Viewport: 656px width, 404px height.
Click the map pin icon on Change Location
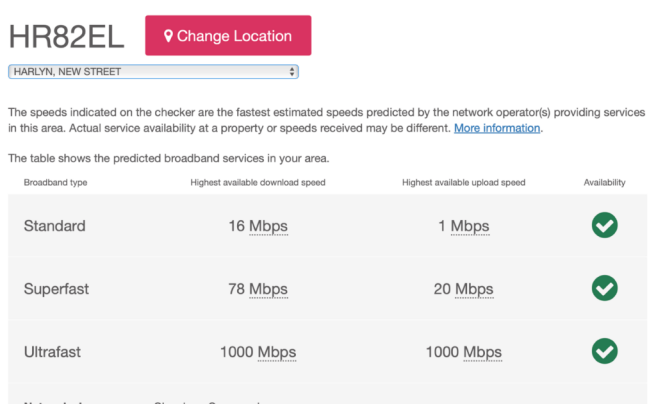pos(169,36)
